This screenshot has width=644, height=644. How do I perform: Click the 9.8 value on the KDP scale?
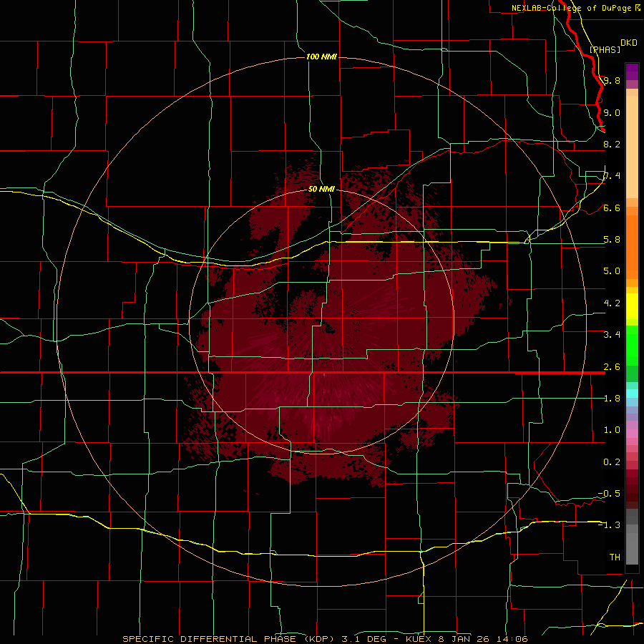(612, 80)
